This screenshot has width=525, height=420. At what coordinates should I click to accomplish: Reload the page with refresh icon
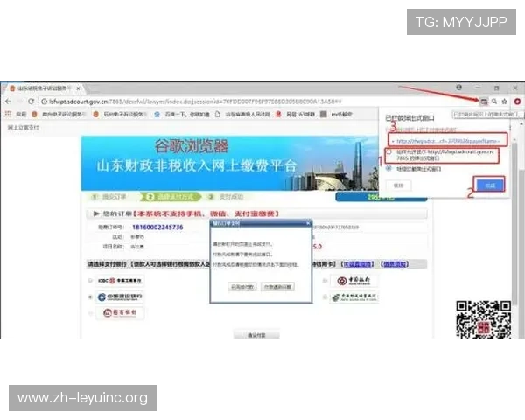31,101
